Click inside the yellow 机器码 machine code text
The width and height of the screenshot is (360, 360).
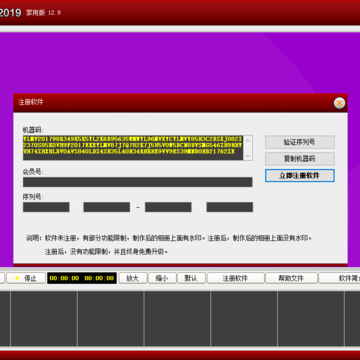pyautogui.click(x=133, y=145)
